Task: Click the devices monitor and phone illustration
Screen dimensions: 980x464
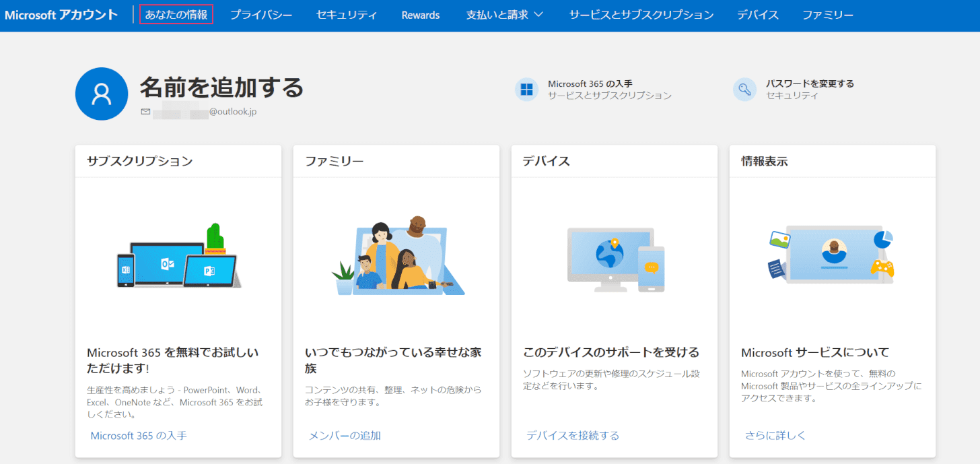Action: pos(616,259)
